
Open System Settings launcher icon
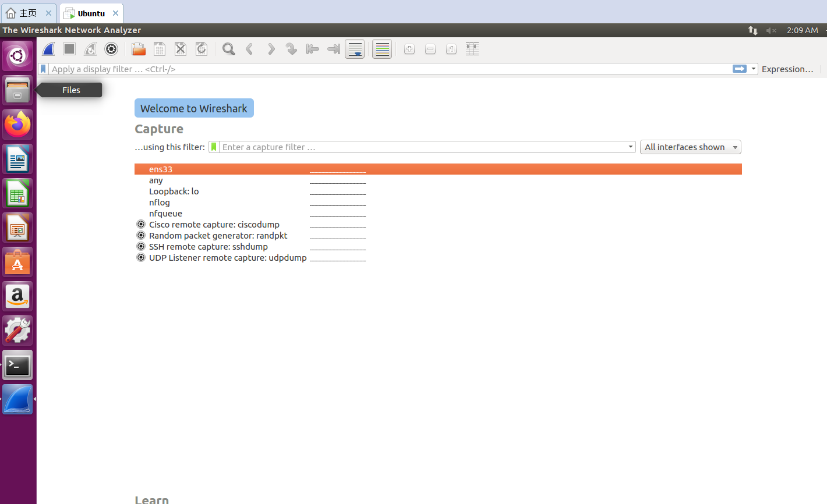pos(17,331)
